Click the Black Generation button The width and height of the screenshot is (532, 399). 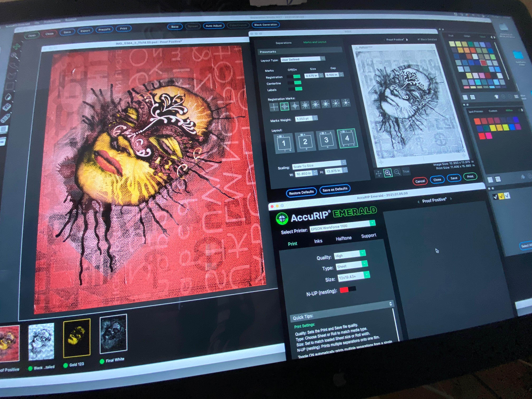[x=265, y=25]
